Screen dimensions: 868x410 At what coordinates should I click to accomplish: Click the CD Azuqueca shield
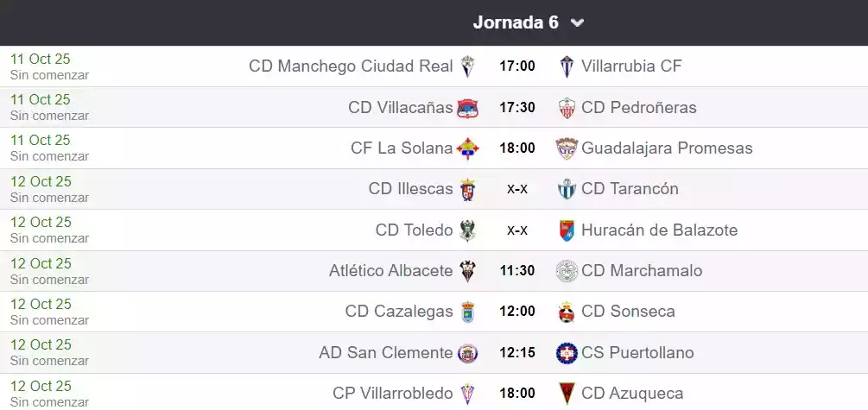pos(567,394)
